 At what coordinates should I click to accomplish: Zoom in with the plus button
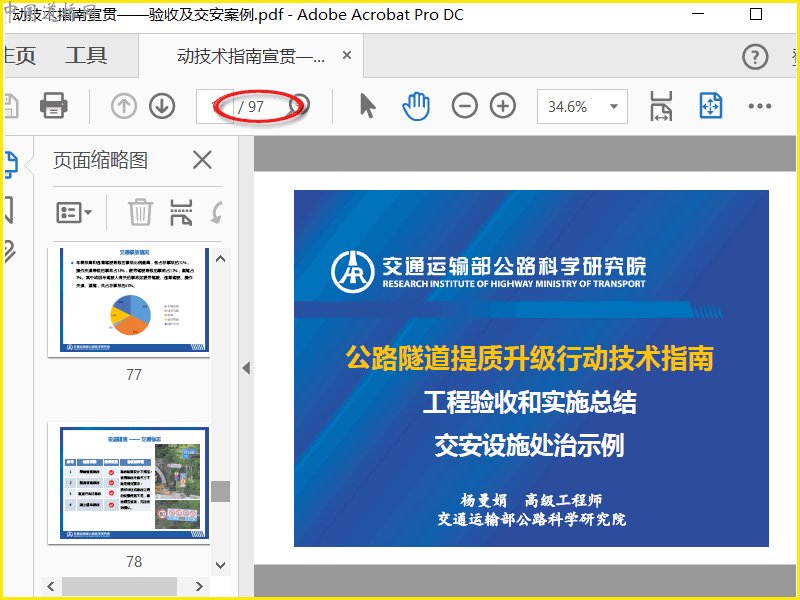503,106
